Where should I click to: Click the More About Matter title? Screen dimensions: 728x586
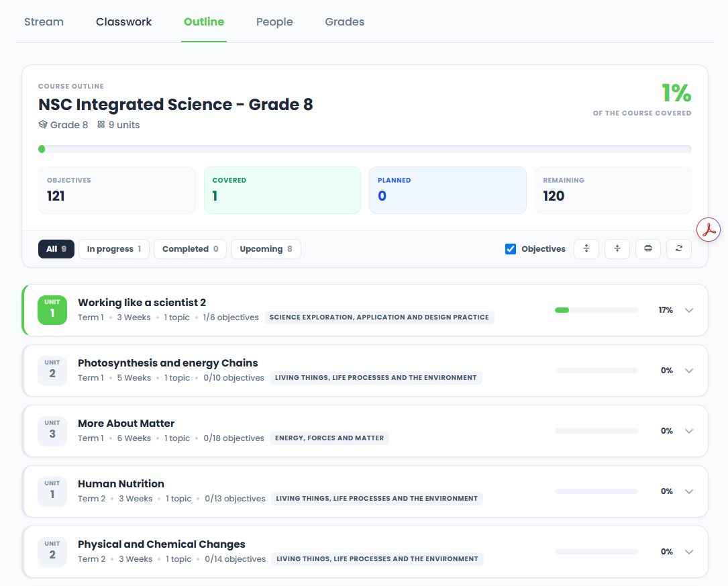(x=126, y=423)
